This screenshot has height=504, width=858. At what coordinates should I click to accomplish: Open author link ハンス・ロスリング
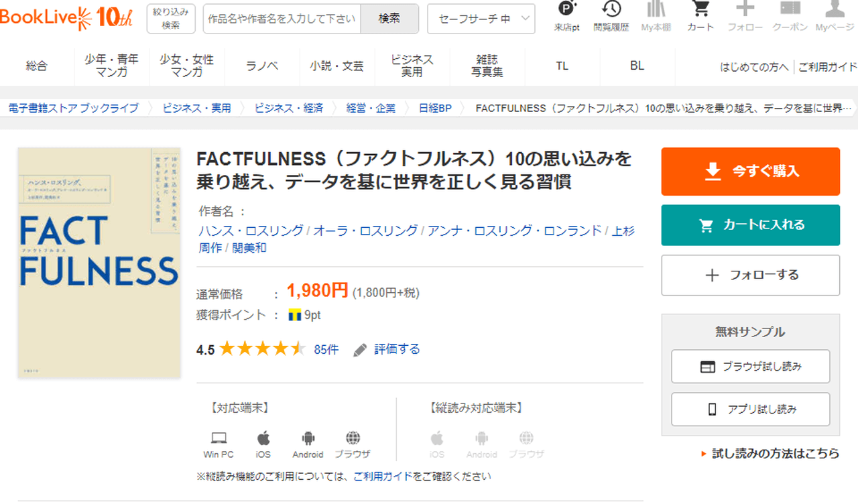(x=251, y=231)
